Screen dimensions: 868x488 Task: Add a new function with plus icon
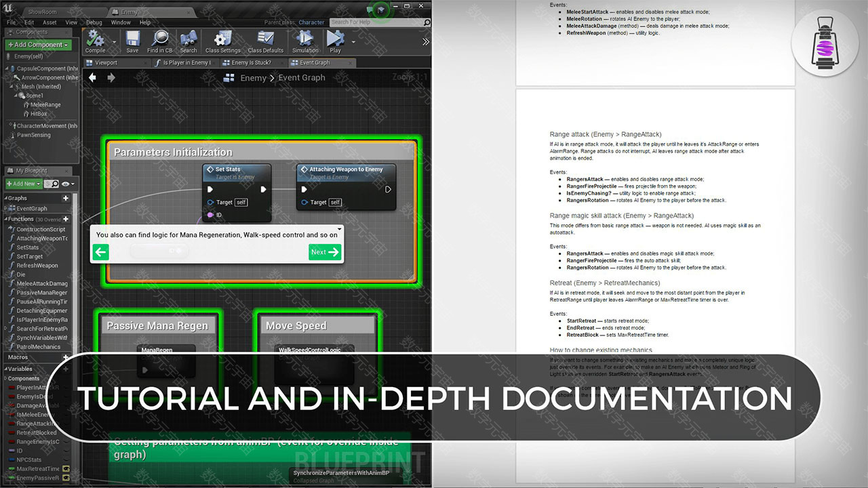click(66, 219)
